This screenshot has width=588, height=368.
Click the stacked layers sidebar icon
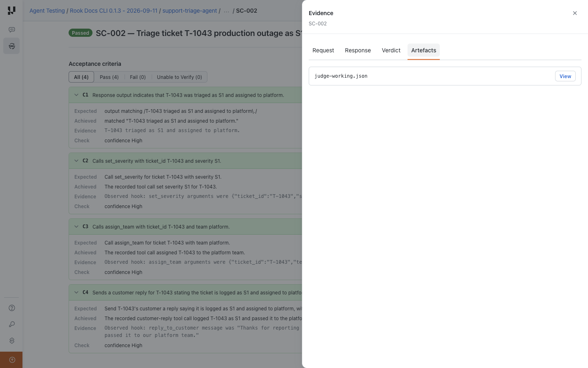[12, 341]
